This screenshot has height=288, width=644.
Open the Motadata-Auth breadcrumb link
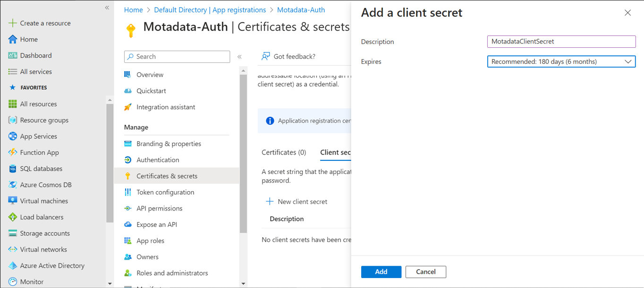tap(301, 10)
